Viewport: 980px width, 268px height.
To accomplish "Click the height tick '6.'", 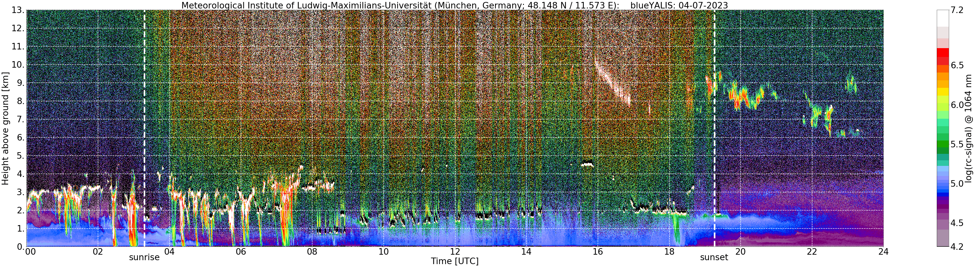I will point(20,138).
